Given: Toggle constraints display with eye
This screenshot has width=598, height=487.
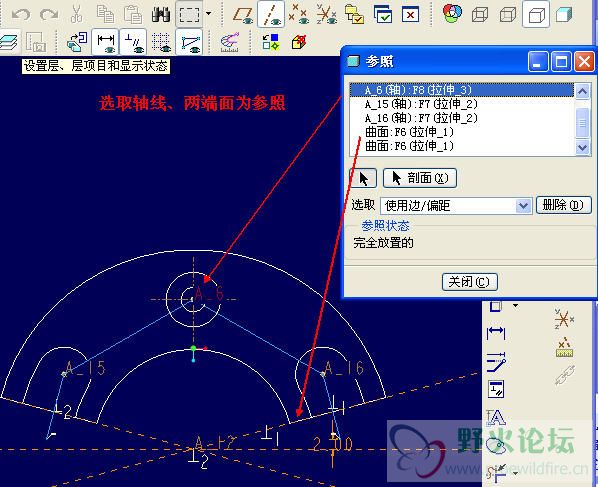Looking at the screenshot, I should coord(133,42).
